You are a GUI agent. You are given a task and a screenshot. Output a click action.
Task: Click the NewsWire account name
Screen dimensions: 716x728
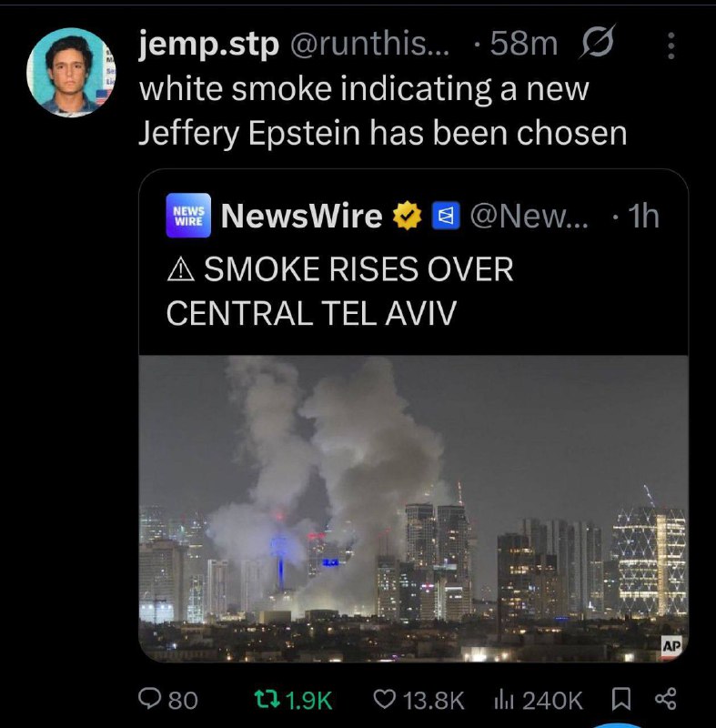pos(302,216)
